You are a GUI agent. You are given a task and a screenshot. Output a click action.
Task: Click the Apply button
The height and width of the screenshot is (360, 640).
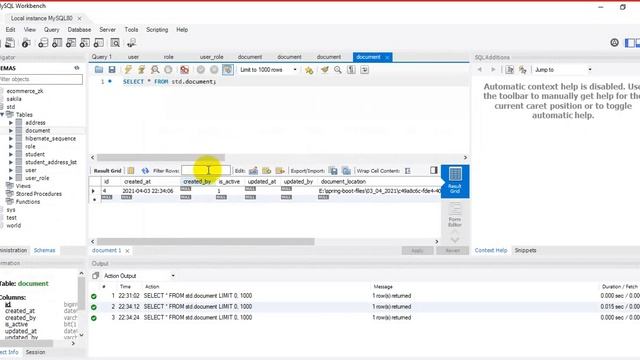(417, 250)
